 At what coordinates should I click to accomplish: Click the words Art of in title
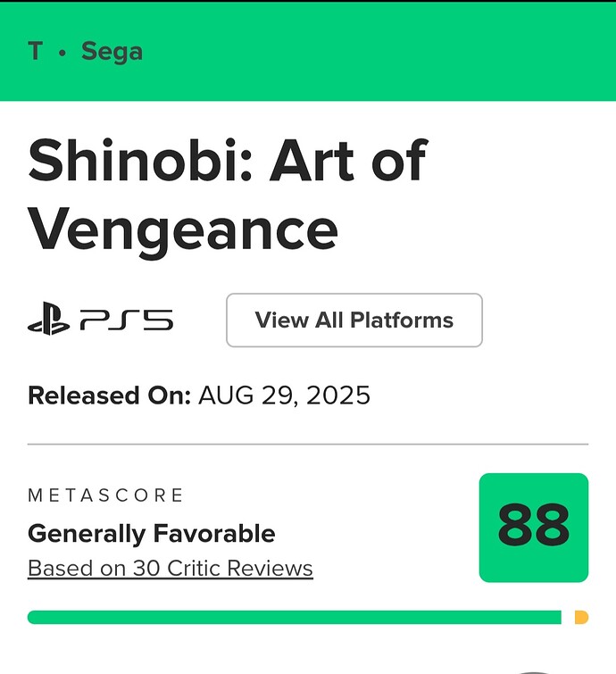[349, 161]
